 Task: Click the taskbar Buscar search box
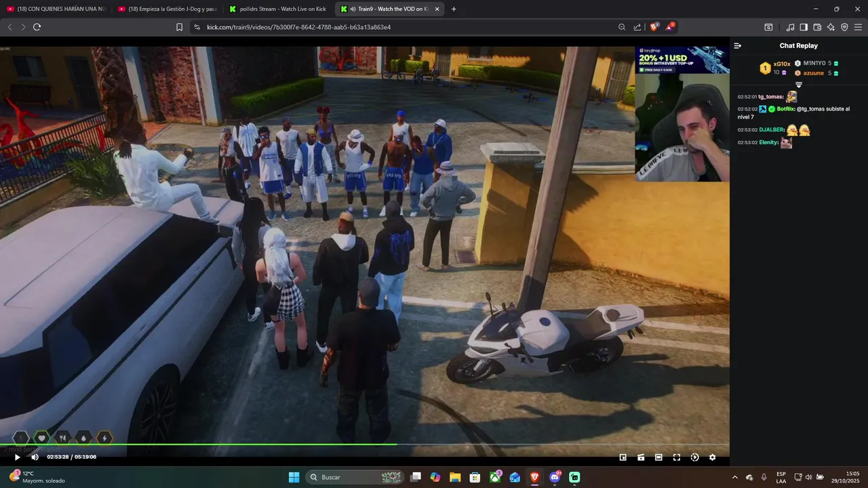pos(355,477)
